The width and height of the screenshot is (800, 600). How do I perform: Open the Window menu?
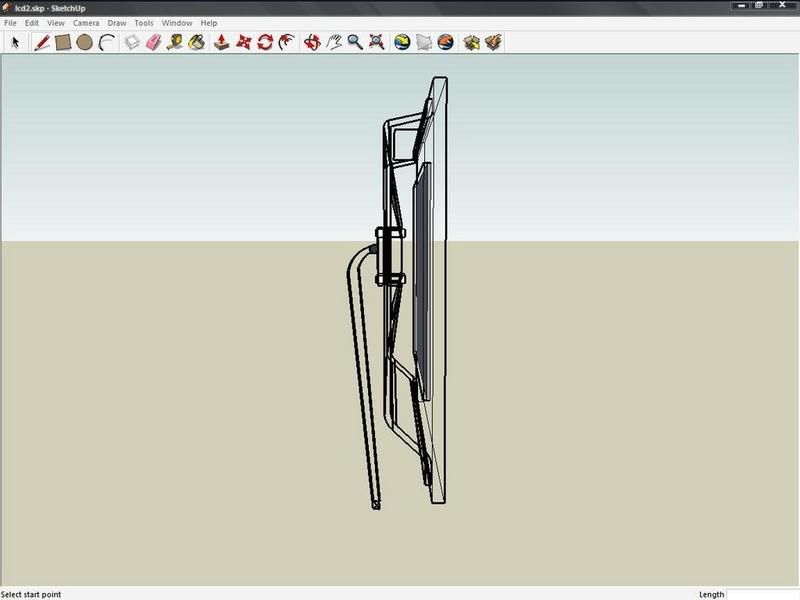pos(177,22)
